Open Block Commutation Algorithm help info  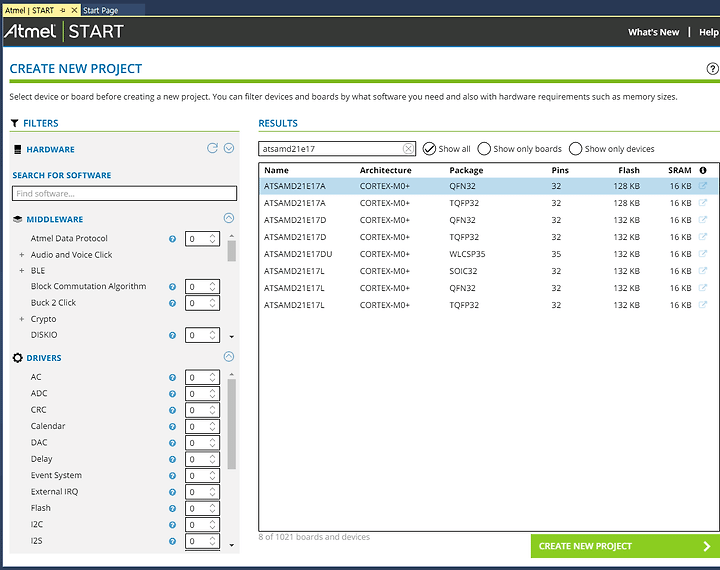[x=172, y=287]
